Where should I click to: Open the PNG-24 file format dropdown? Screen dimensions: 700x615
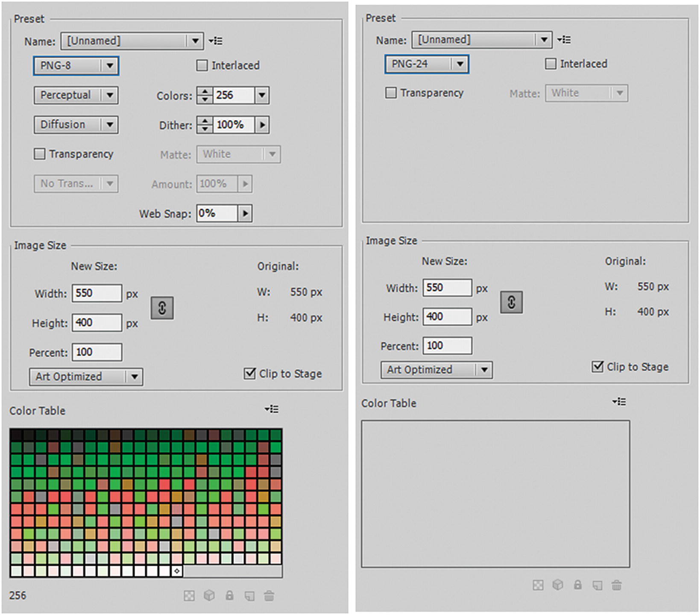pyautogui.click(x=426, y=64)
